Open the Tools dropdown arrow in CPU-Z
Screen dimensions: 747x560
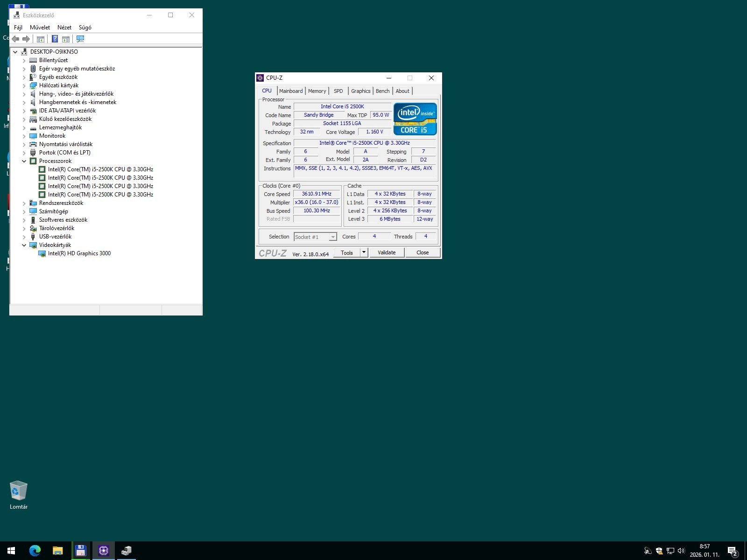[364, 252]
